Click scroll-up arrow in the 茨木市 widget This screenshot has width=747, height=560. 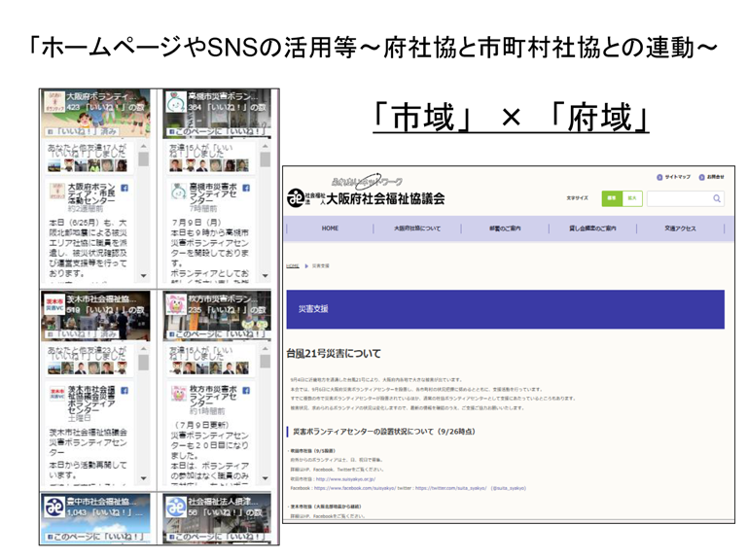(x=143, y=348)
